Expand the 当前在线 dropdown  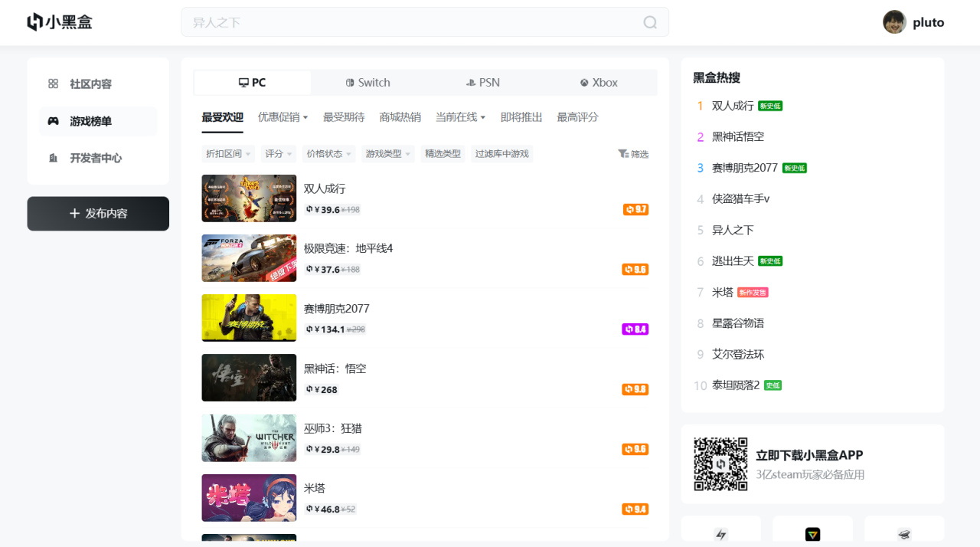pos(460,117)
